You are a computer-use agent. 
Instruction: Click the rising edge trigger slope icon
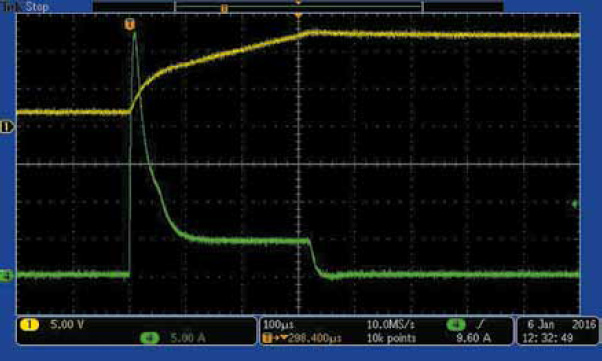[x=480, y=325]
